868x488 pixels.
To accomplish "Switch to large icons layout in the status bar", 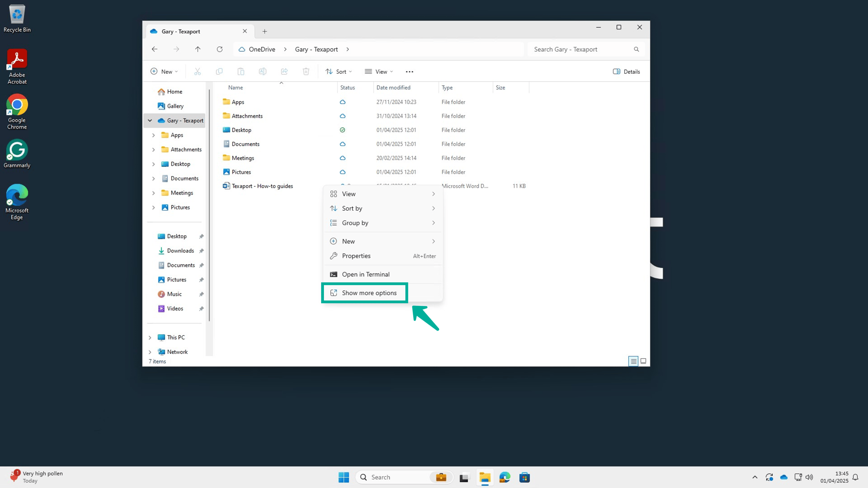I will (643, 361).
